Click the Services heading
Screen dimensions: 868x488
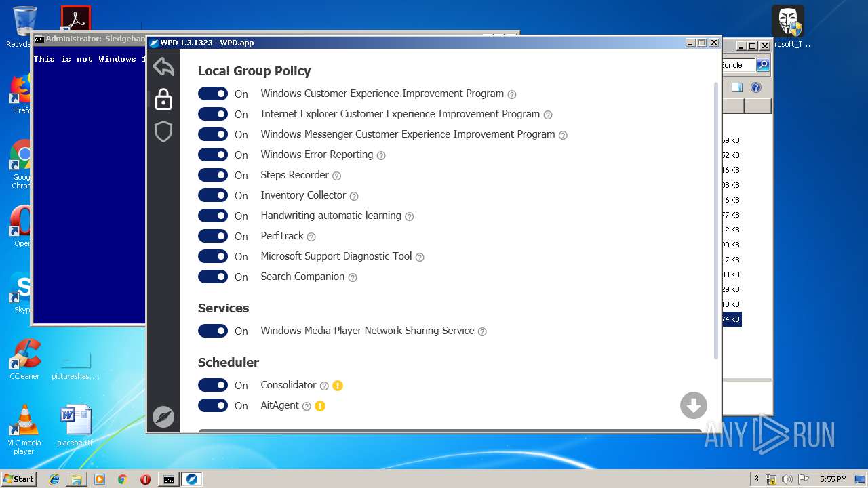point(223,308)
